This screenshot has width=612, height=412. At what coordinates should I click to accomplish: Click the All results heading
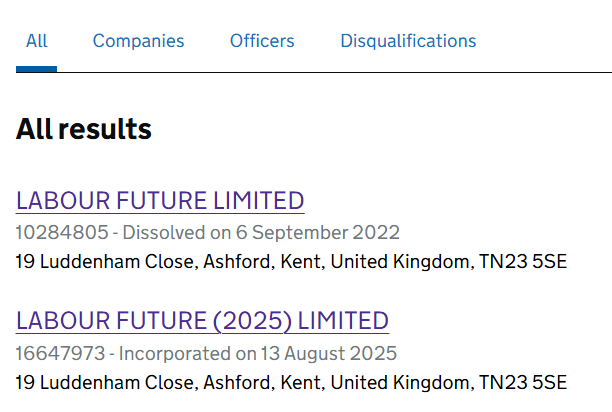point(84,129)
